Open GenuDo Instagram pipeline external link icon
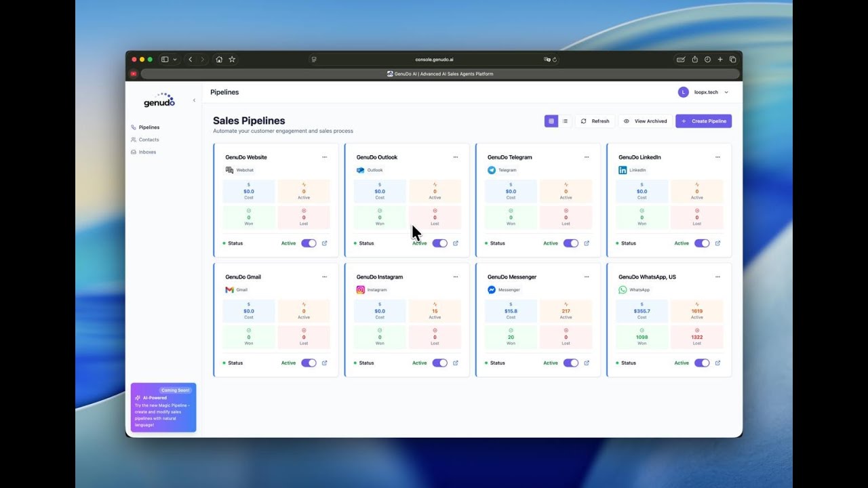Image resolution: width=868 pixels, height=488 pixels. point(455,363)
